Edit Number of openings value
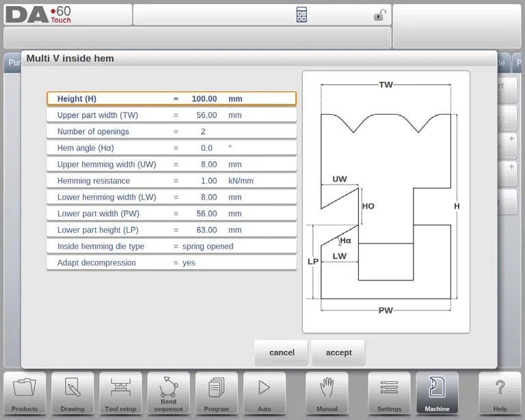The image size is (525, 420). tap(172, 131)
